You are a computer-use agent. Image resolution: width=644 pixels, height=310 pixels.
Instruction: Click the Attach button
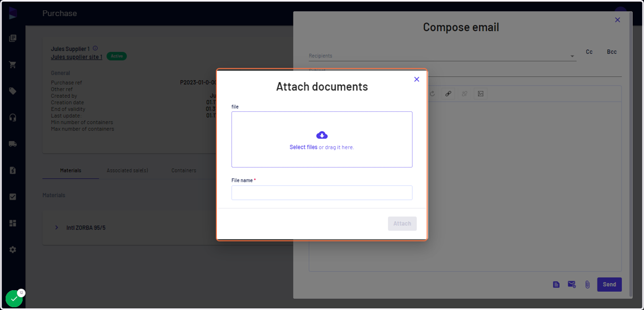click(x=402, y=224)
